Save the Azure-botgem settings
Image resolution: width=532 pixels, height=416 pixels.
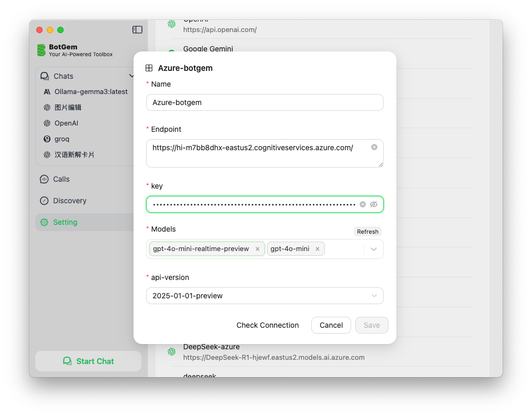pos(372,325)
